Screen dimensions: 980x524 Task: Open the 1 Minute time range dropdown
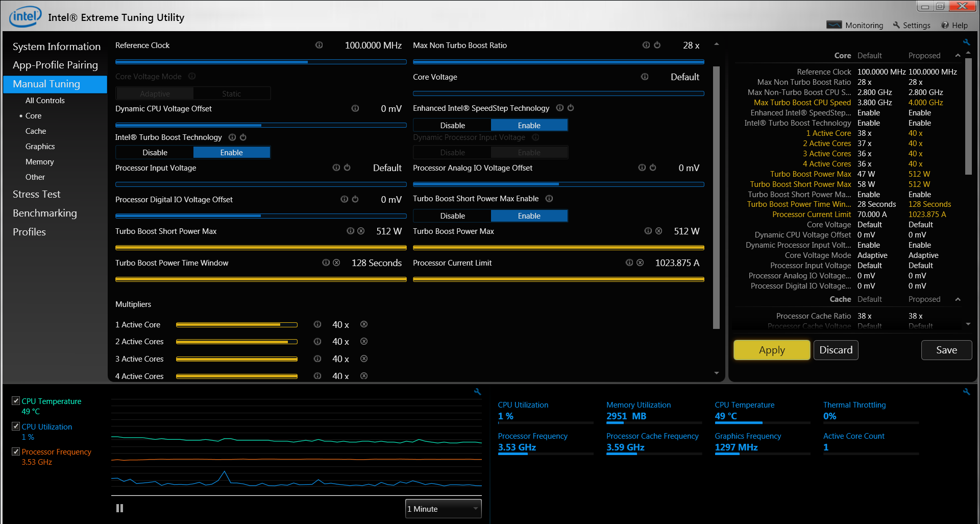pos(443,509)
